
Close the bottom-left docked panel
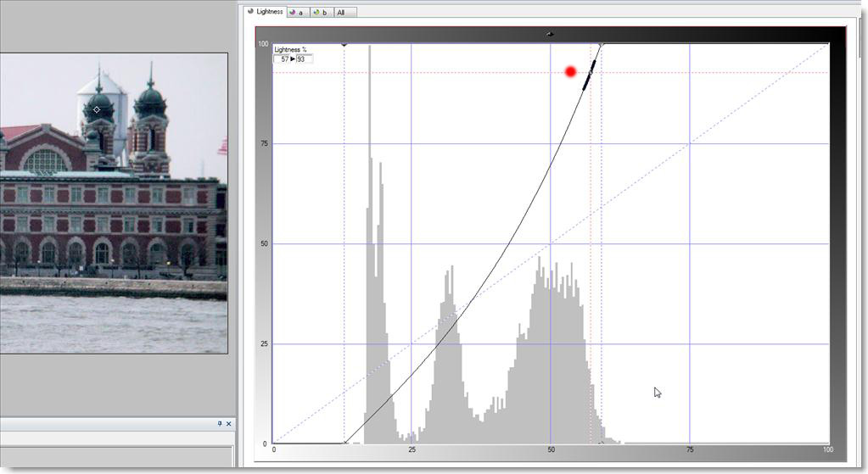(x=228, y=424)
